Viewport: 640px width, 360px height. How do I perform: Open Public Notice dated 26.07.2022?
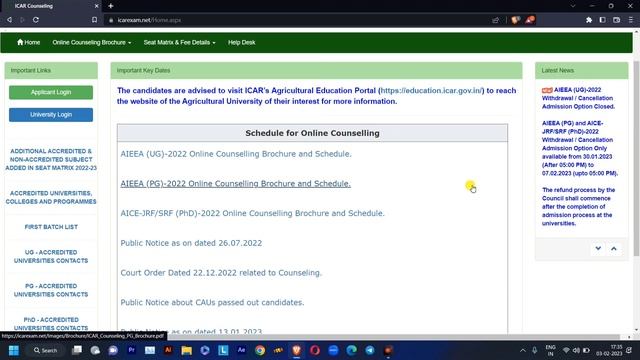tap(191, 243)
